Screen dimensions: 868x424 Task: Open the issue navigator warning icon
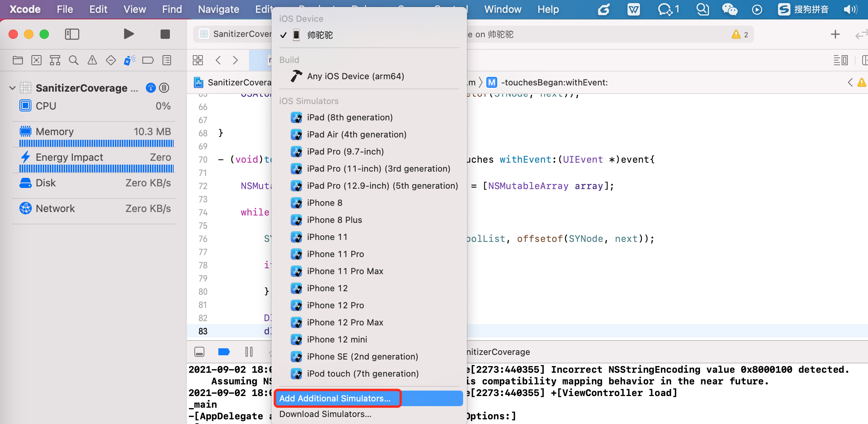(92, 60)
